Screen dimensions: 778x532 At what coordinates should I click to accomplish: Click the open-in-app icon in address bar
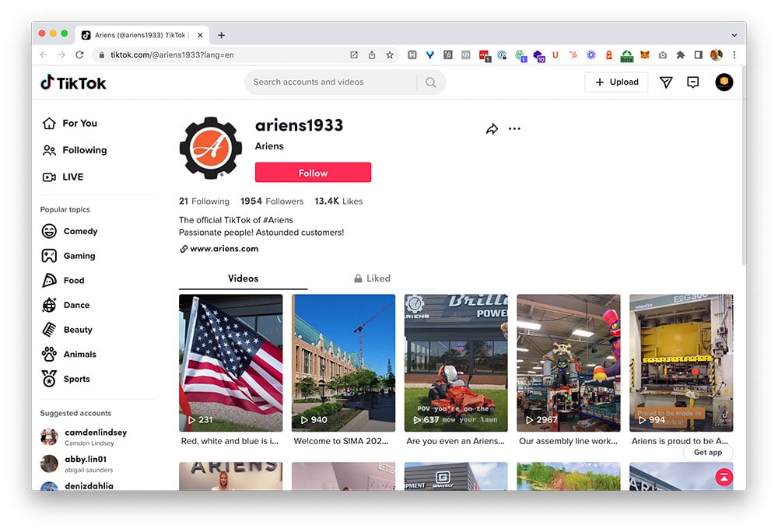[x=354, y=55]
